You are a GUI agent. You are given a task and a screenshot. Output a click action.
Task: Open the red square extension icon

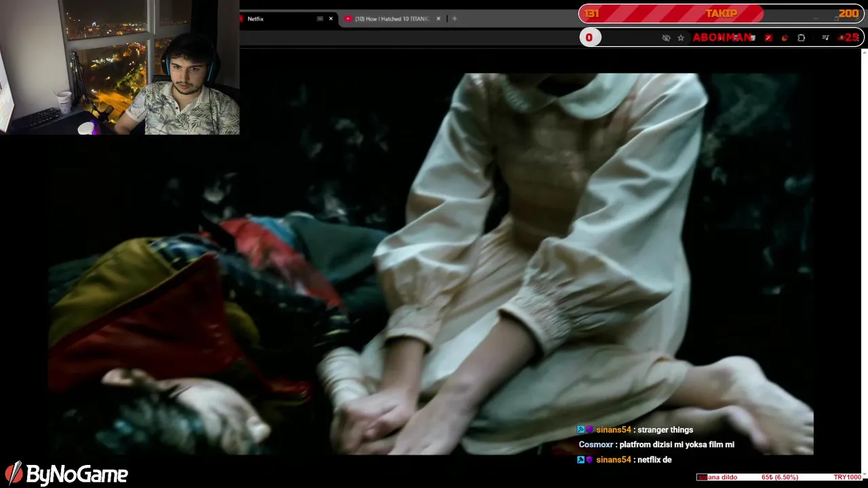(768, 38)
